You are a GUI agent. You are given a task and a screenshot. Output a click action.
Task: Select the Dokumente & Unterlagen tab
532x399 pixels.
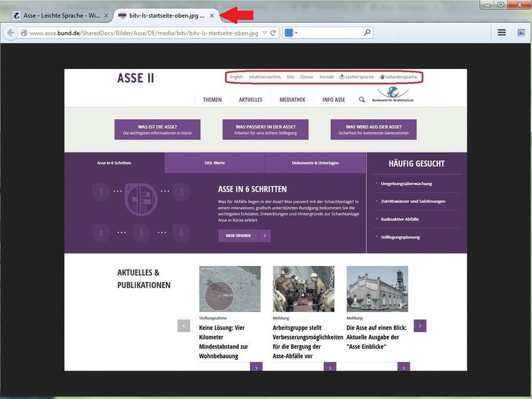315,163
